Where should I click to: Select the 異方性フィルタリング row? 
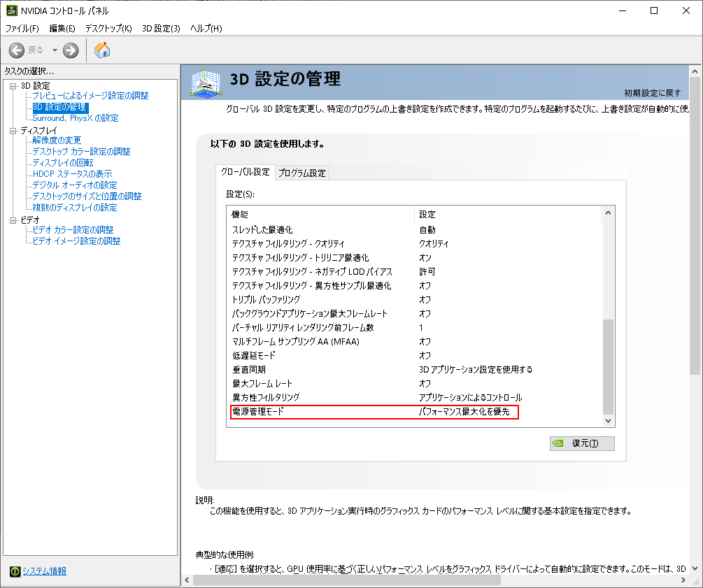click(415, 398)
